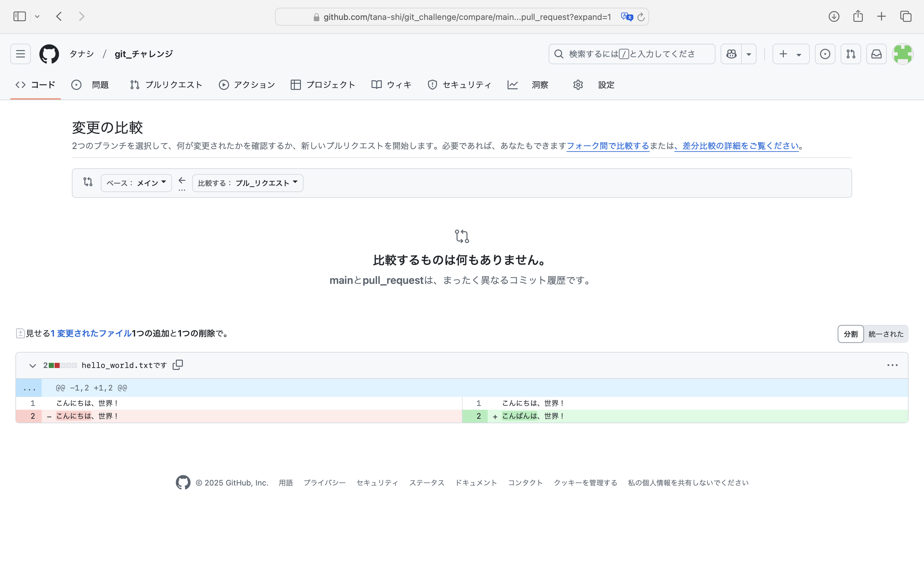
Task: Expand hidden lines with the ... diff button
Action: [x=29, y=388]
